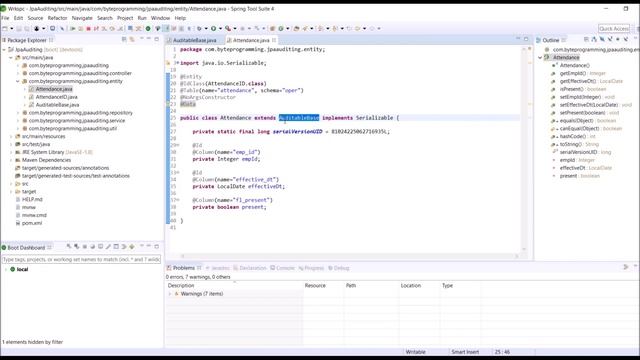Screen dimensions: 640x360
Task: Select pom.xml in Package Explorer
Action: coord(32,223)
